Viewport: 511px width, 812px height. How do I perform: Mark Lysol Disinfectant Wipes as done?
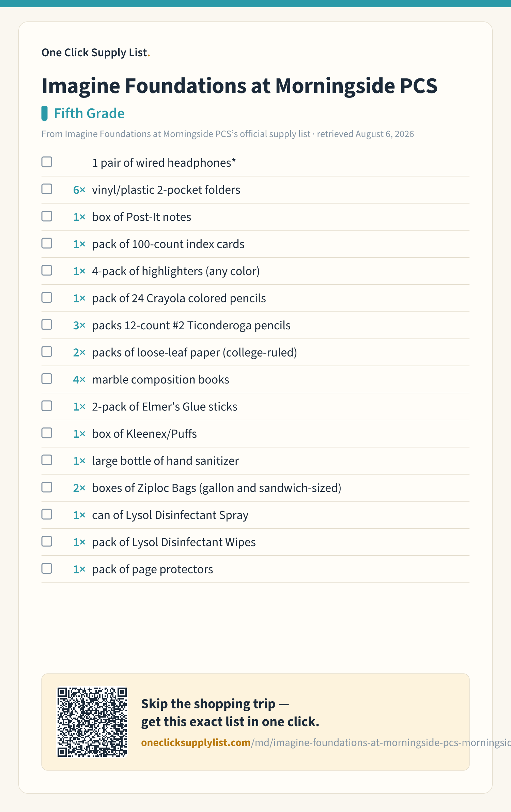pyautogui.click(x=47, y=541)
